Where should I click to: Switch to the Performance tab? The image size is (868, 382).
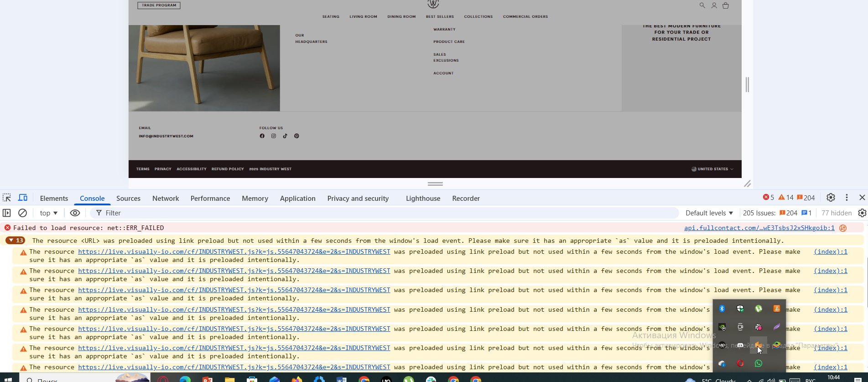[x=210, y=198]
